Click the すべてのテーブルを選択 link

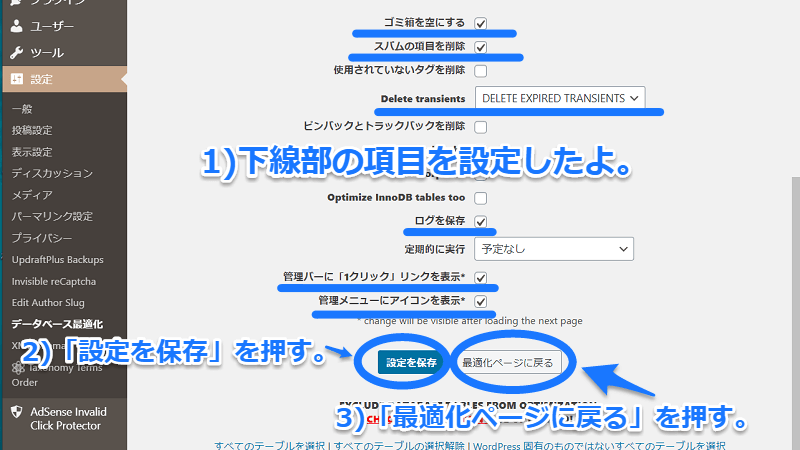pos(272,444)
